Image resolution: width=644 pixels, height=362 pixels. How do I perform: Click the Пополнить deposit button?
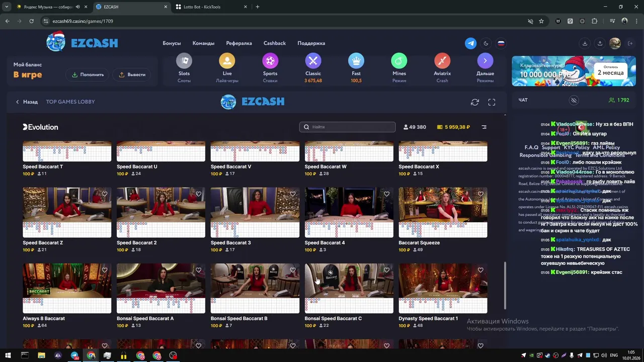[x=88, y=74]
